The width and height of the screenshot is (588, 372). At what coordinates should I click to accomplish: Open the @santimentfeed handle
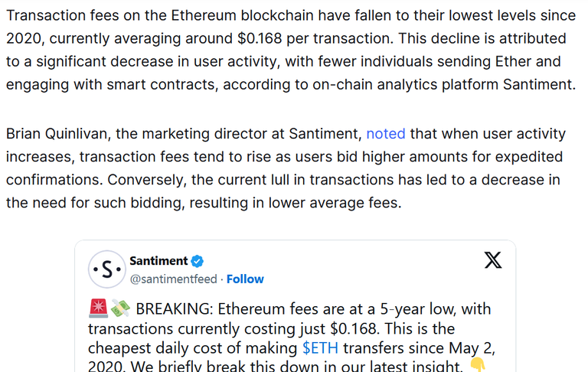point(173,279)
